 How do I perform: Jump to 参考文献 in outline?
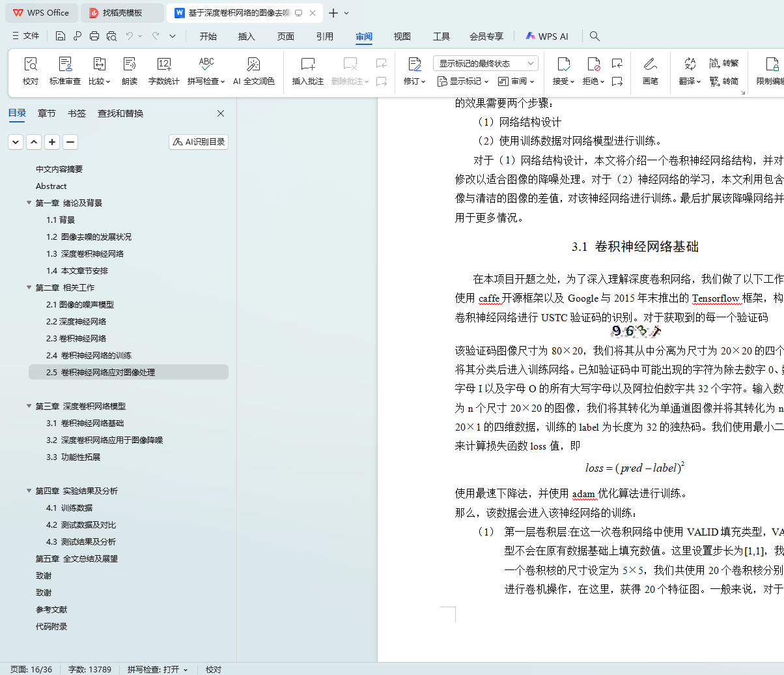[51, 609]
